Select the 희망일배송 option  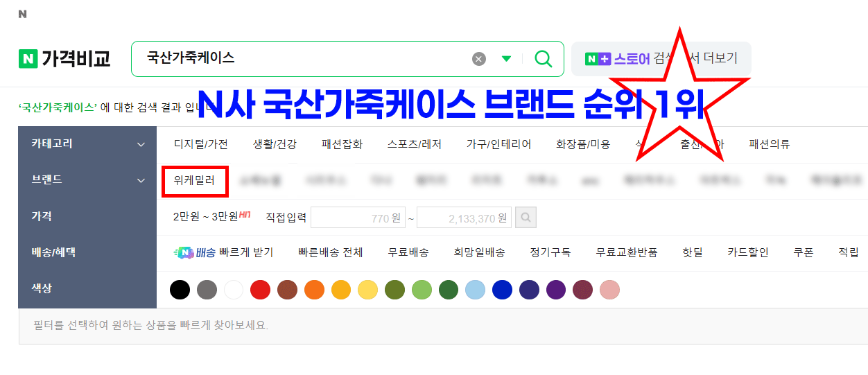coord(479,253)
